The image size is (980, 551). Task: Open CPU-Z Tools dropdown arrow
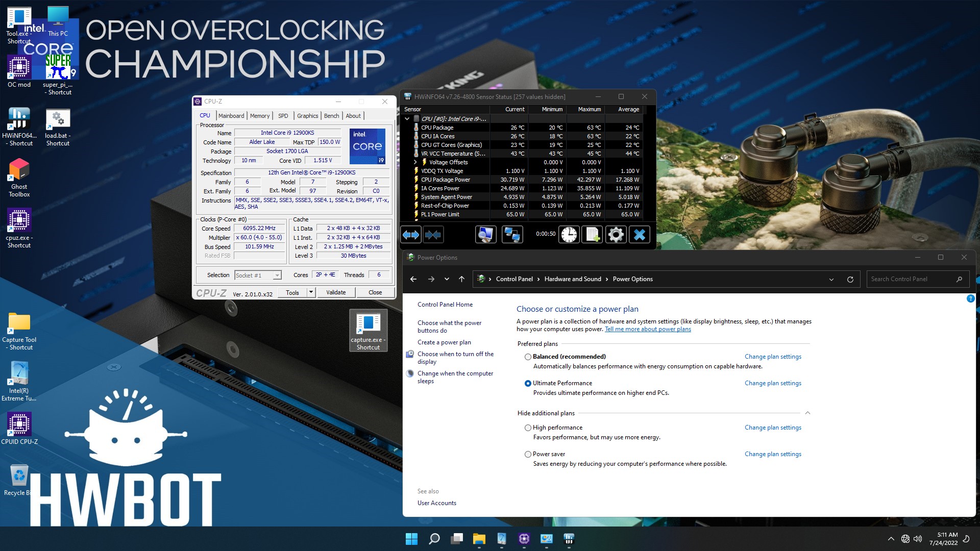click(x=311, y=292)
